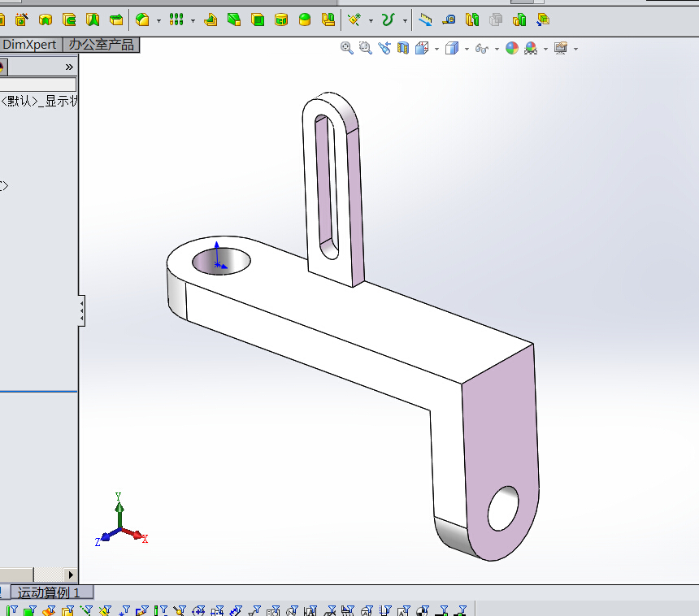Expand the panel tabs with » chevron
This screenshot has height=616, width=699.
click(x=69, y=67)
